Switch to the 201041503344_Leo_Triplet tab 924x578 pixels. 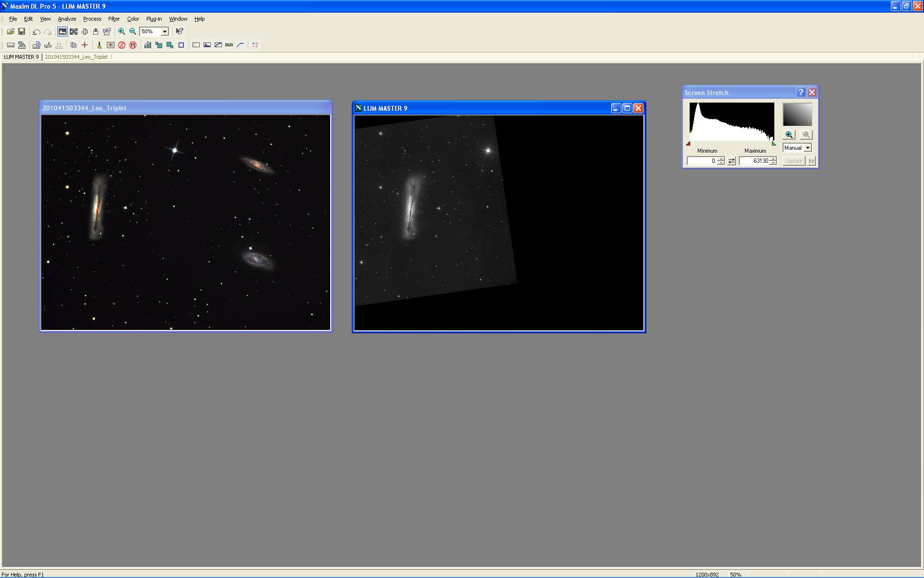[x=76, y=57]
